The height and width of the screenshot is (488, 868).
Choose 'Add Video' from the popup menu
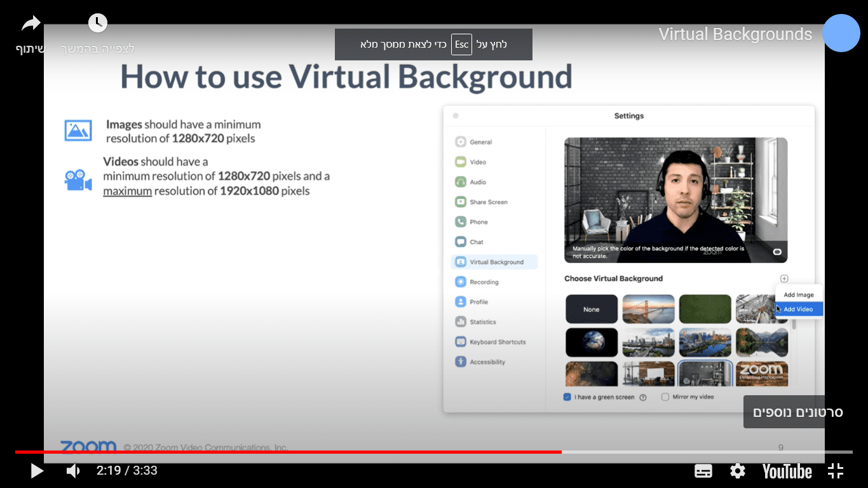[798, 309]
